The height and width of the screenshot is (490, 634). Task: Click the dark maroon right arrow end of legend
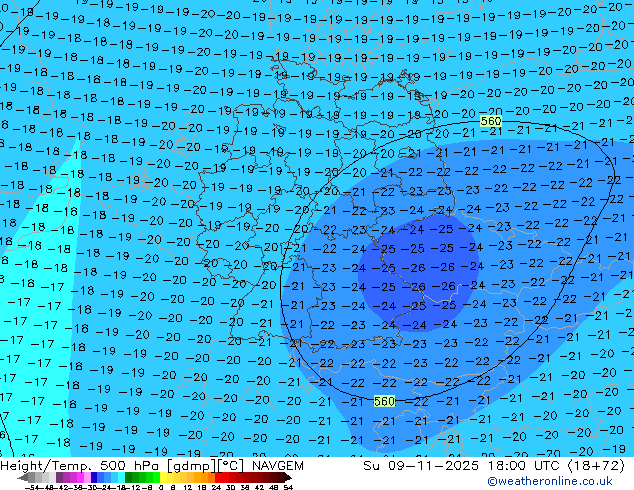[x=288, y=477]
